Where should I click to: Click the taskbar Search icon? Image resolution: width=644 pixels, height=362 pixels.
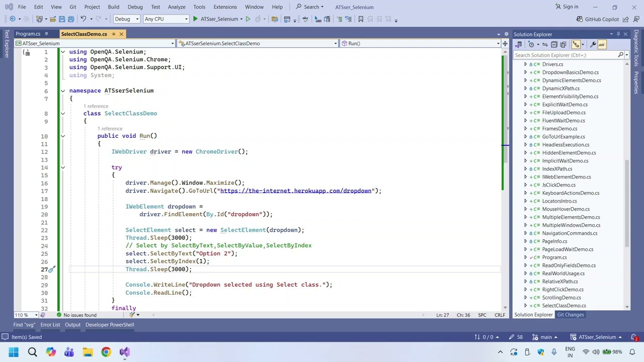pyautogui.click(x=32, y=352)
